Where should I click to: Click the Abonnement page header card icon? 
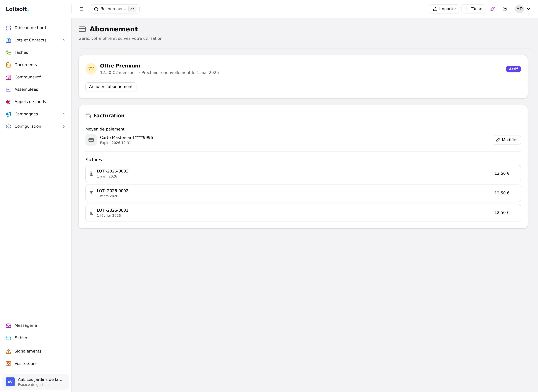tap(82, 29)
